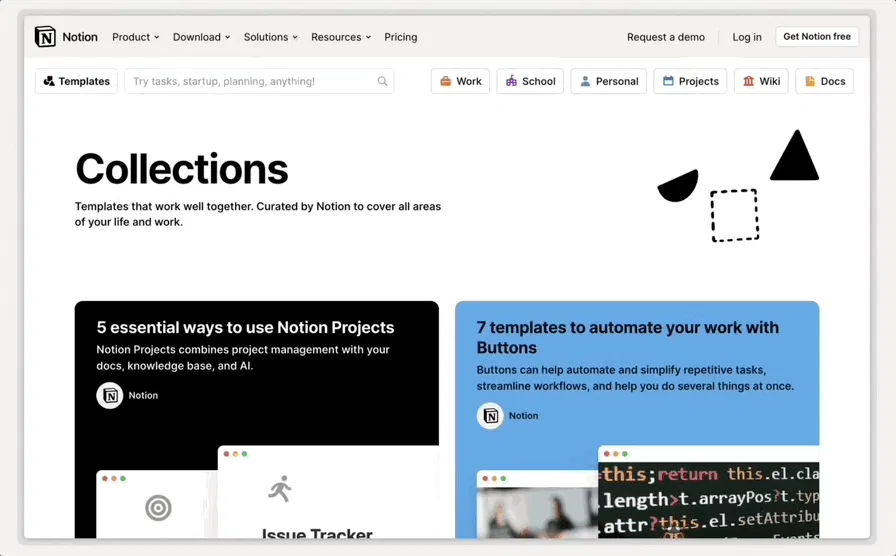Click Notion avatar in blue Buttons card
This screenshot has width=896, height=556.
pos(490,416)
